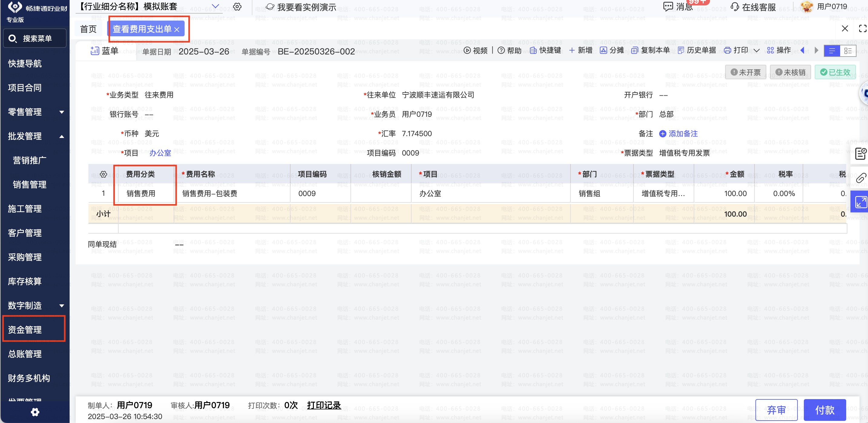
Task: Expand the print options arrow
Action: point(756,51)
